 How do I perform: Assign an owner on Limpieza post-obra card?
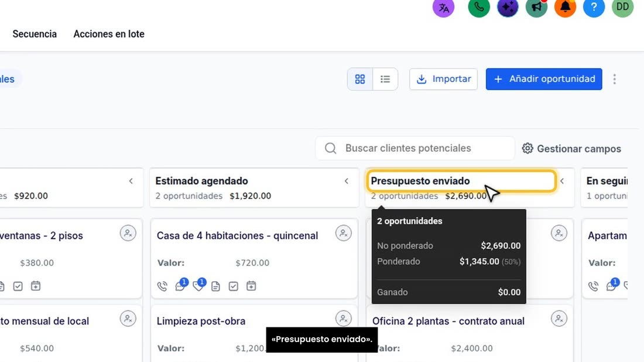343,319
